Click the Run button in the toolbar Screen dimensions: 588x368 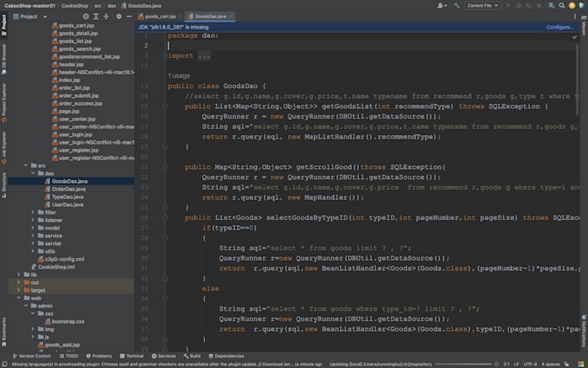[x=508, y=6]
